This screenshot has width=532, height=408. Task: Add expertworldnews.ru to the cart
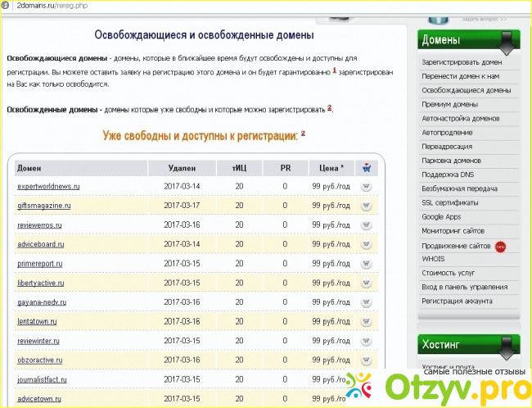[366, 187]
